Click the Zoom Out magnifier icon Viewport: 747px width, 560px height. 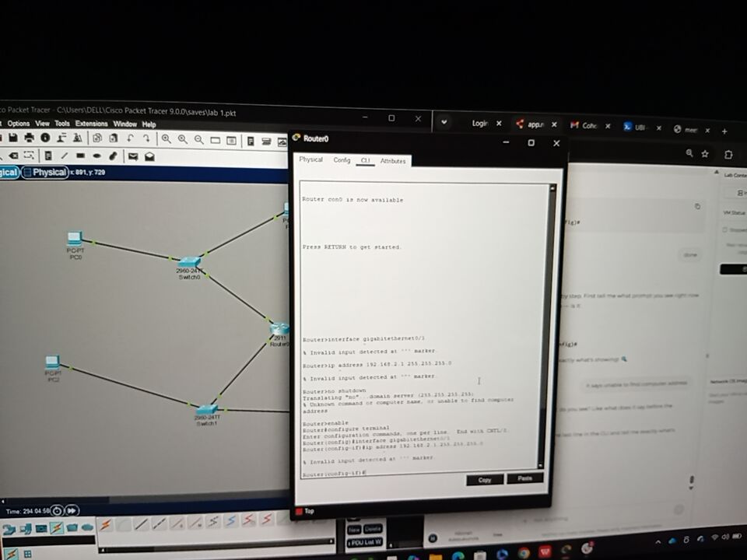198,139
